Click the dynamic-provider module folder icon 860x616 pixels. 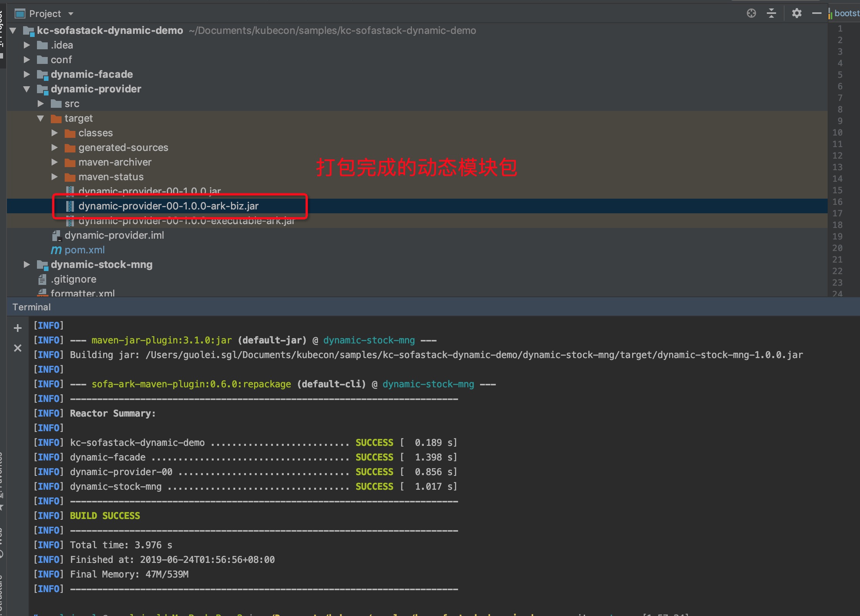(x=42, y=89)
